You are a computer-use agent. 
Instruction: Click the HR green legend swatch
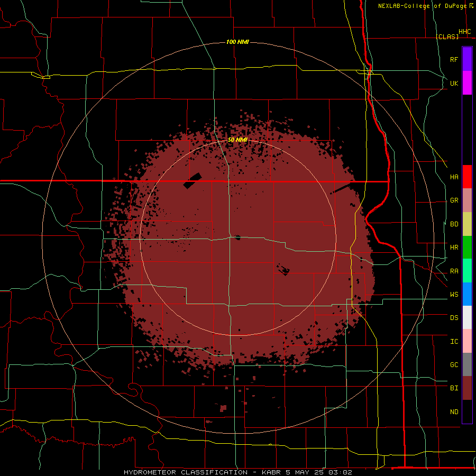point(467,248)
